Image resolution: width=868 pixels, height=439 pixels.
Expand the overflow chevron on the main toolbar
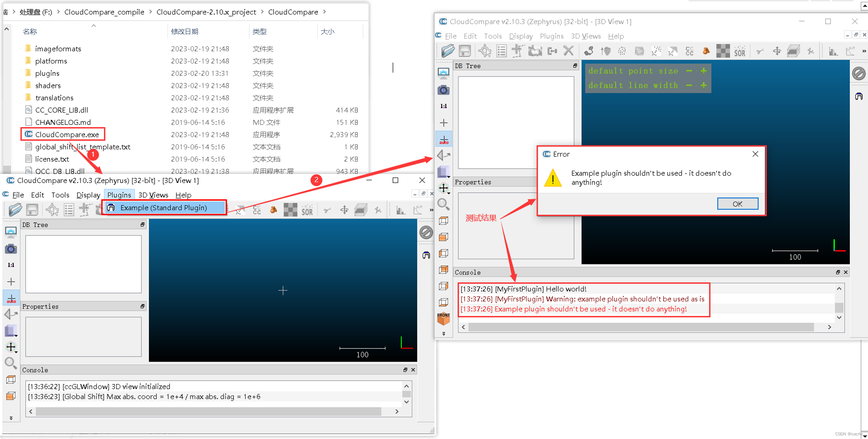[x=864, y=51]
